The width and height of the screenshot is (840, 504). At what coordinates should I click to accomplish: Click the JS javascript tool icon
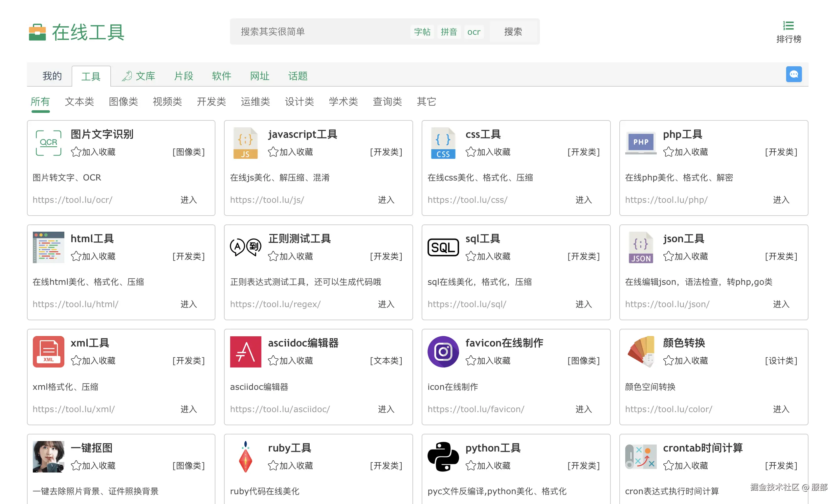(245, 143)
